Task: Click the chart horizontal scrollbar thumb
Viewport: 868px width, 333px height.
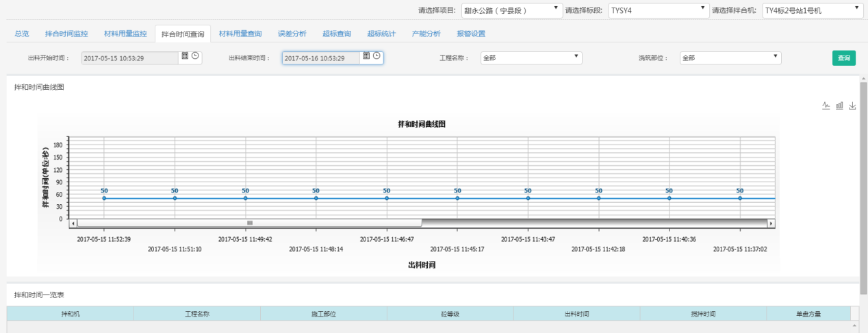Action: point(250,223)
